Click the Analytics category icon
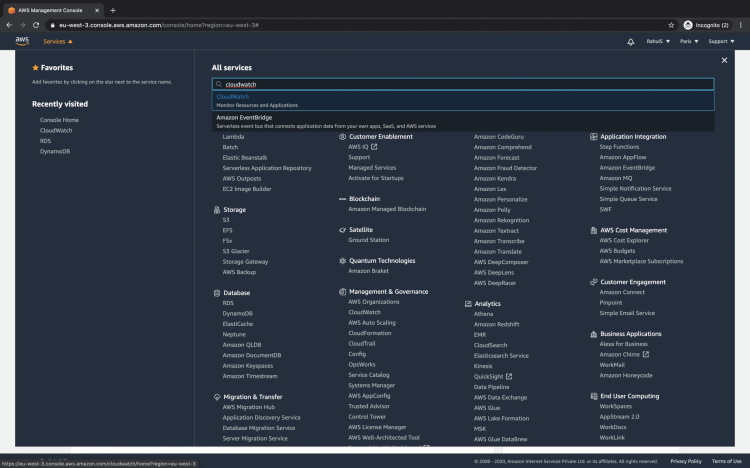Image resolution: width=750 pixels, height=468 pixels. tap(468, 304)
